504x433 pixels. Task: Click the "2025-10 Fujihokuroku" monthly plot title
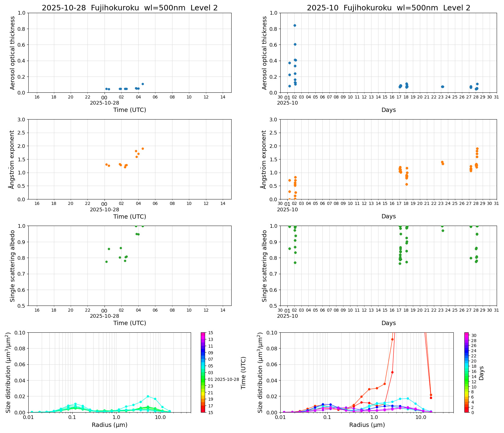click(x=388, y=8)
